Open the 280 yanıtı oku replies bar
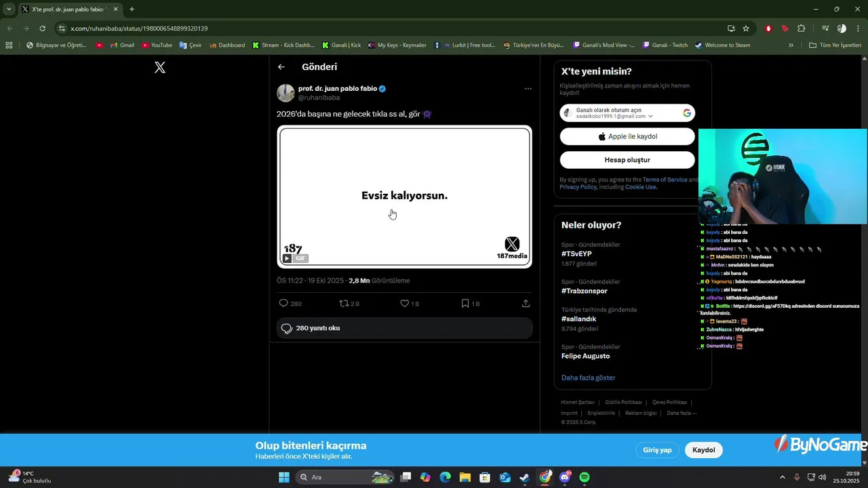This screenshot has width=868, height=488. tap(404, 328)
